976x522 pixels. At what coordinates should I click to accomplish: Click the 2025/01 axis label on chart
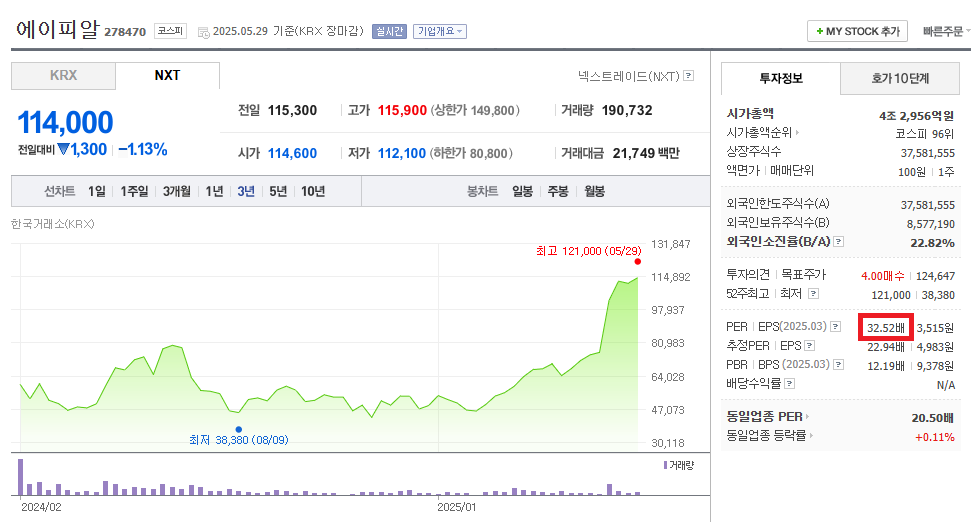pos(456,507)
